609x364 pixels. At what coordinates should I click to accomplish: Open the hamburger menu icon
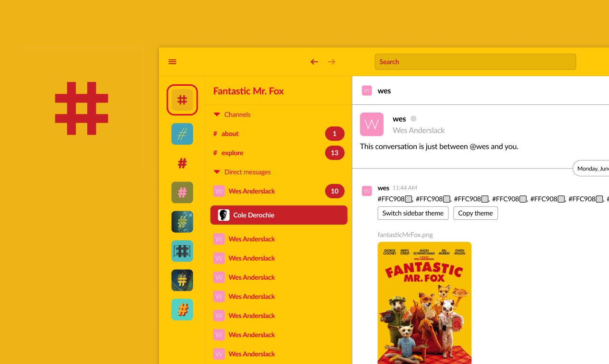pos(173,62)
